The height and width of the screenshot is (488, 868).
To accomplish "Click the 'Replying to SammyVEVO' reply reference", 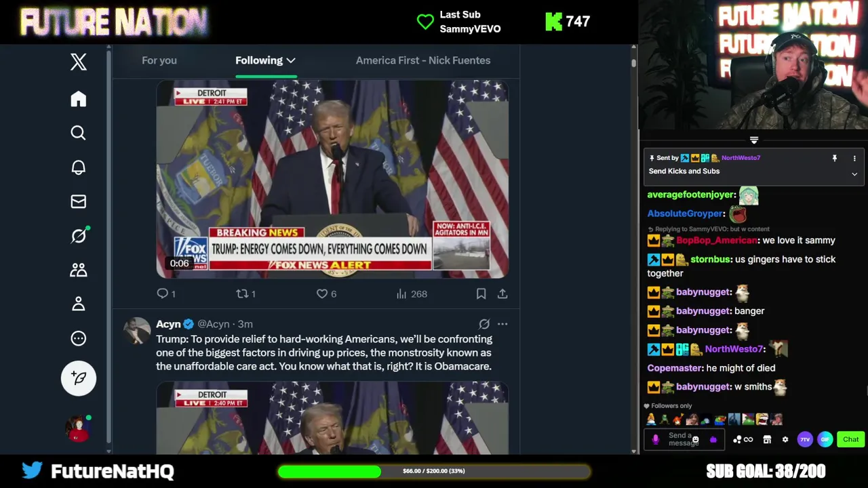I will pyautogui.click(x=709, y=229).
